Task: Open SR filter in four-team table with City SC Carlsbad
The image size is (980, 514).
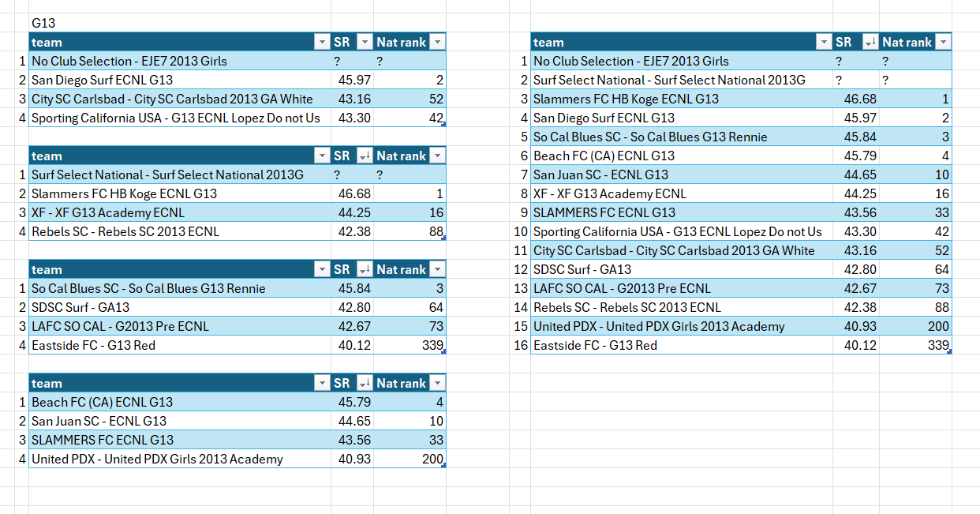Action: click(364, 43)
